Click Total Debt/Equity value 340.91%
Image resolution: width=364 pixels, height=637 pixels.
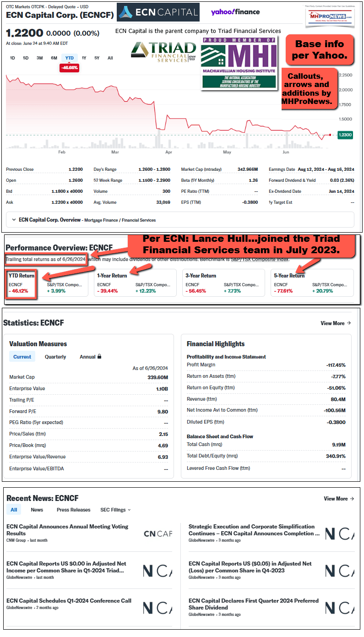tap(336, 456)
